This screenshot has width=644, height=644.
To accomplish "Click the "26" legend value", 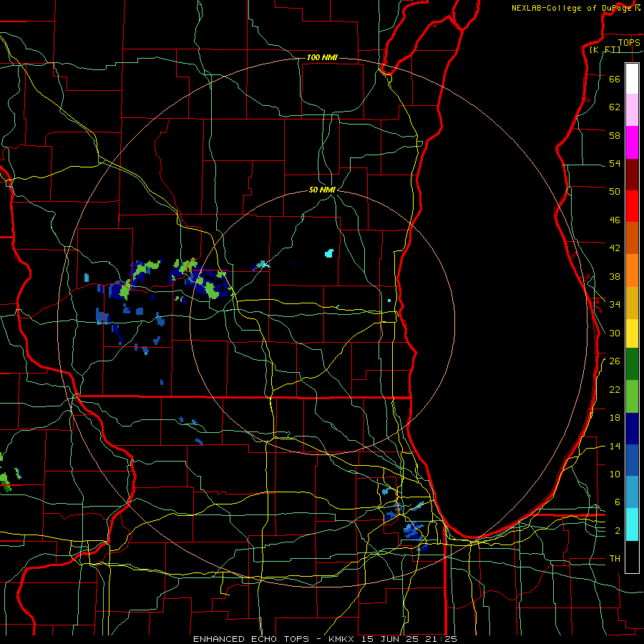I will 615,361.
